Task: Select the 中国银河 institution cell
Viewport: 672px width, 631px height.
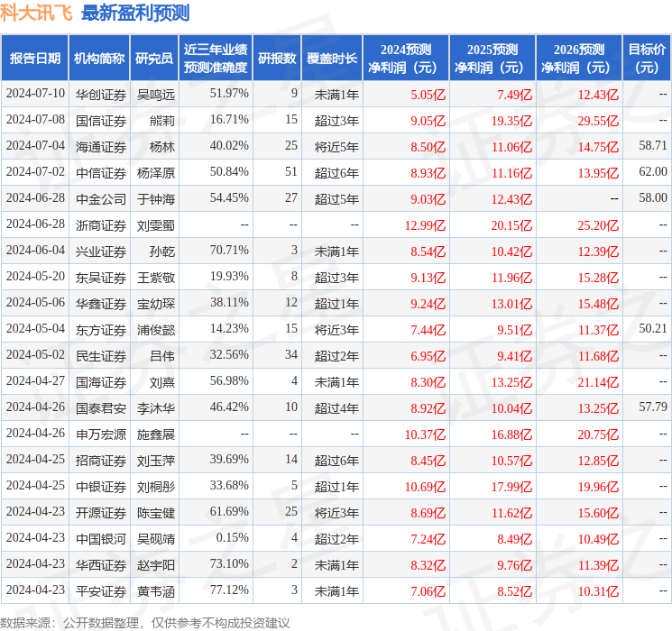Action: click(x=101, y=539)
